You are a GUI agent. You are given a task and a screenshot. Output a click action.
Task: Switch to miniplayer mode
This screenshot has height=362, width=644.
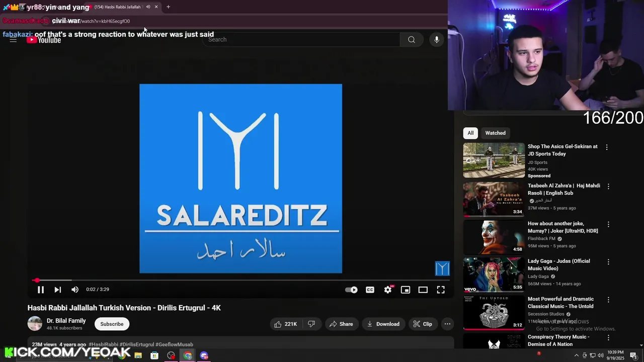(x=406, y=290)
